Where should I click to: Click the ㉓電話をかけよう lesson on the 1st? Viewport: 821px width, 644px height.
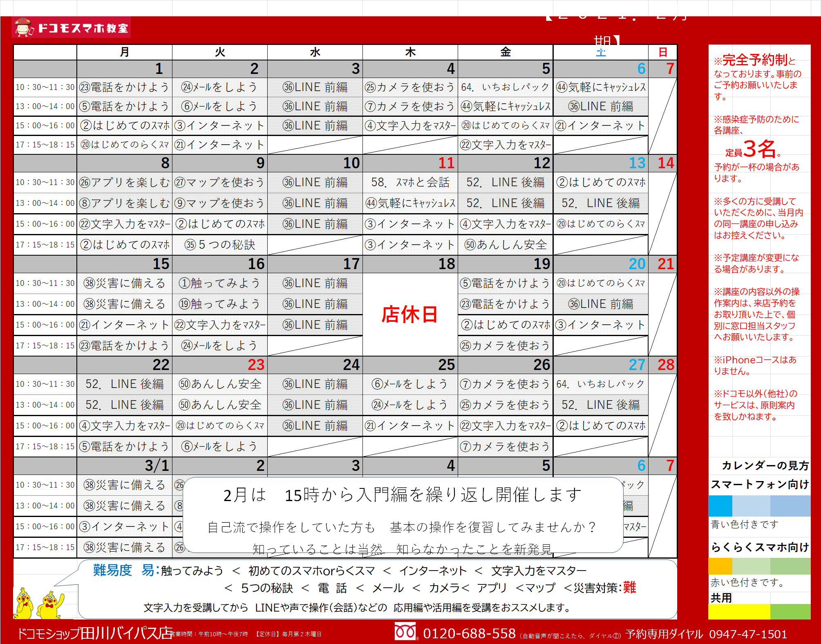pos(124,87)
